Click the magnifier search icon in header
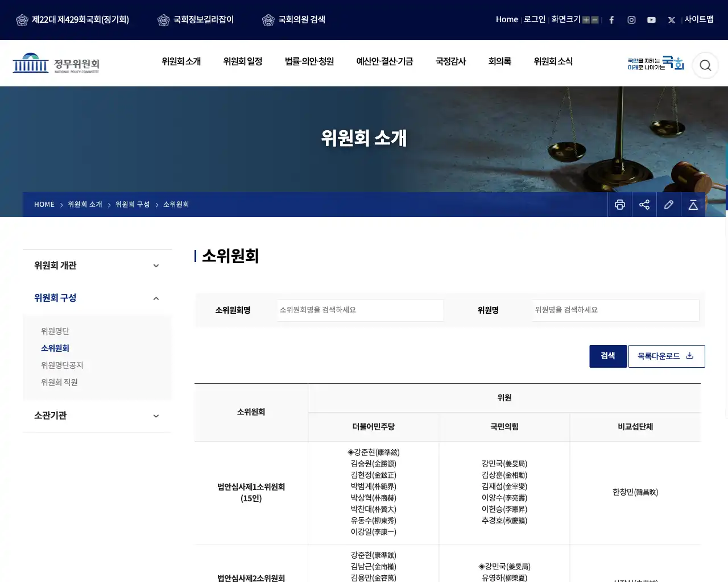The image size is (728, 582). pos(705,65)
